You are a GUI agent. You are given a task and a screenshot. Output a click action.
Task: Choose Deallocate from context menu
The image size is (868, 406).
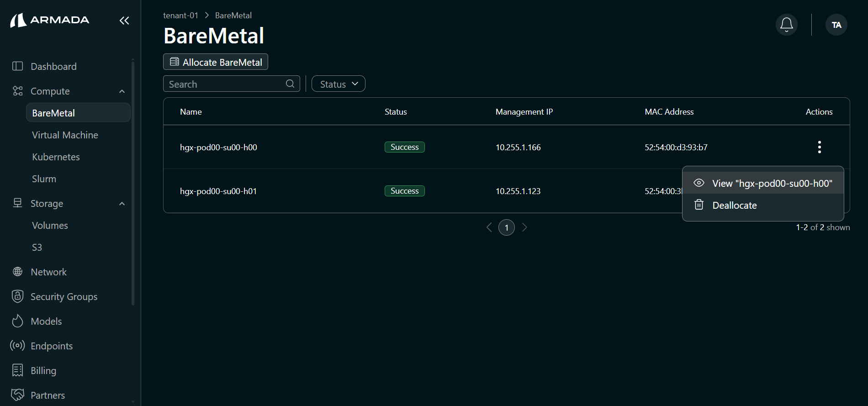point(763,205)
